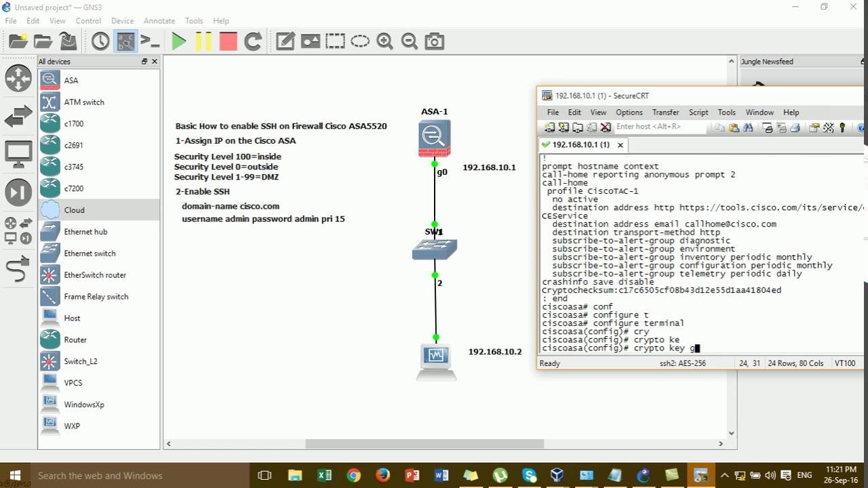Take a screenshot camera icon
Screen dimensions: 868x488
434,41
